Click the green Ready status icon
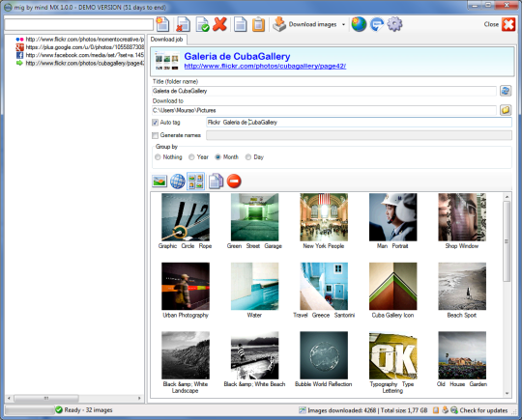The image size is (522, 420). click(x=59, y=409)
